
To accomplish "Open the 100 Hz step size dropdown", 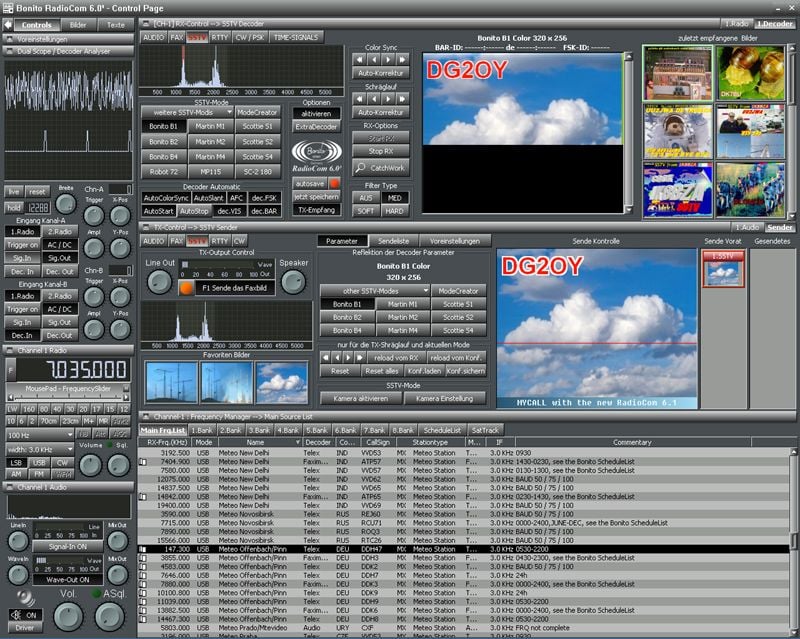I will coord(39,434).
